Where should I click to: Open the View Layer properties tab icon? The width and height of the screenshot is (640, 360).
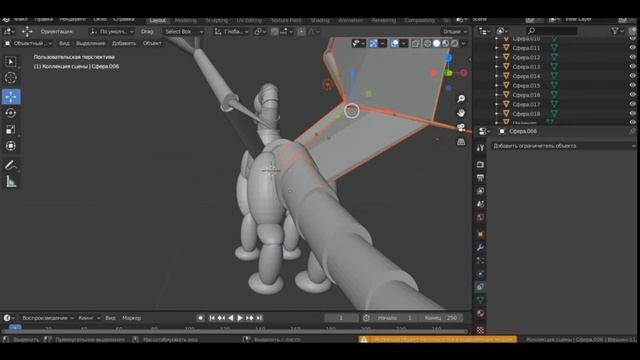tap(480, 191)
